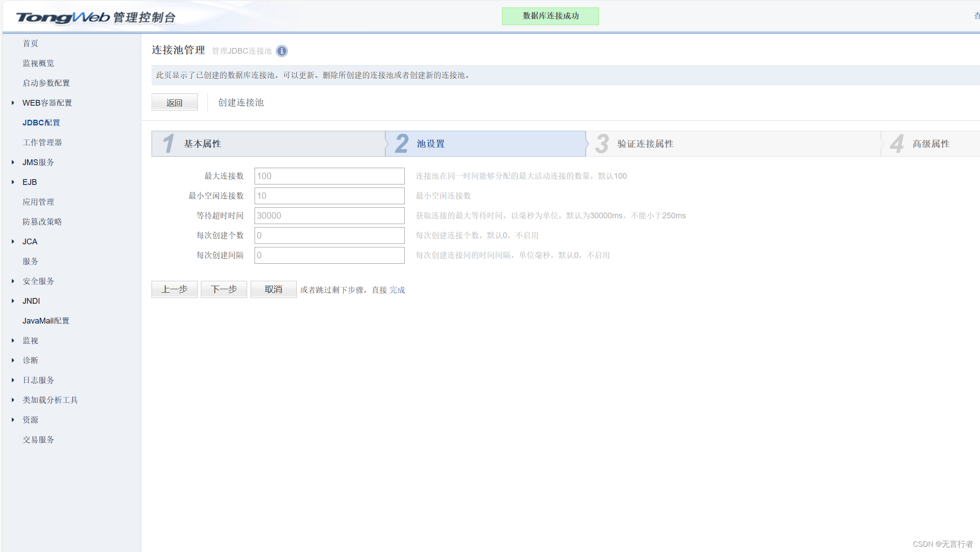This screenshot has height=552, width=980.
Task: Expand the 日志服务 sidebar arrow
Action: [13, 380]
